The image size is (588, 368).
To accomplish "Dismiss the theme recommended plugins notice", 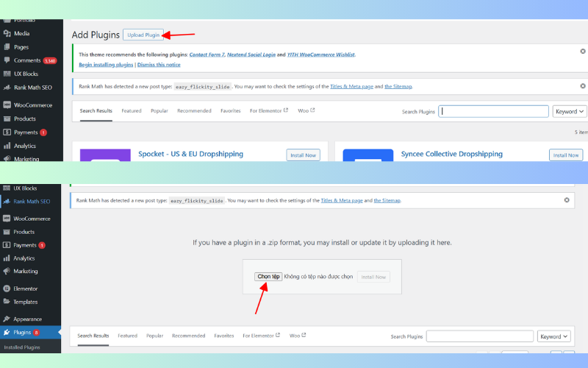I will [x=583, y=51].
